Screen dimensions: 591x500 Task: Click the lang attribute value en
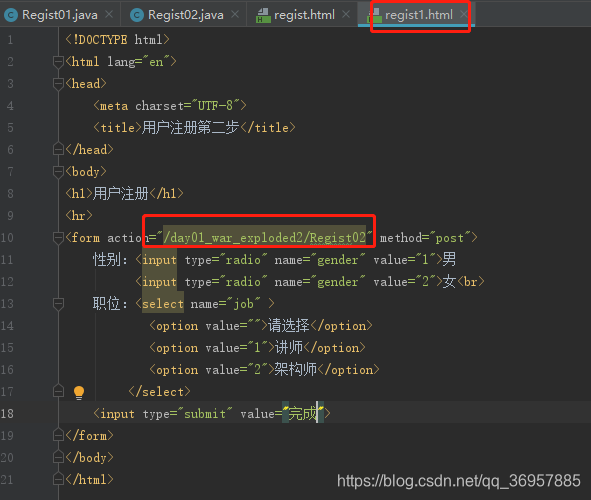tap(156, 61)
